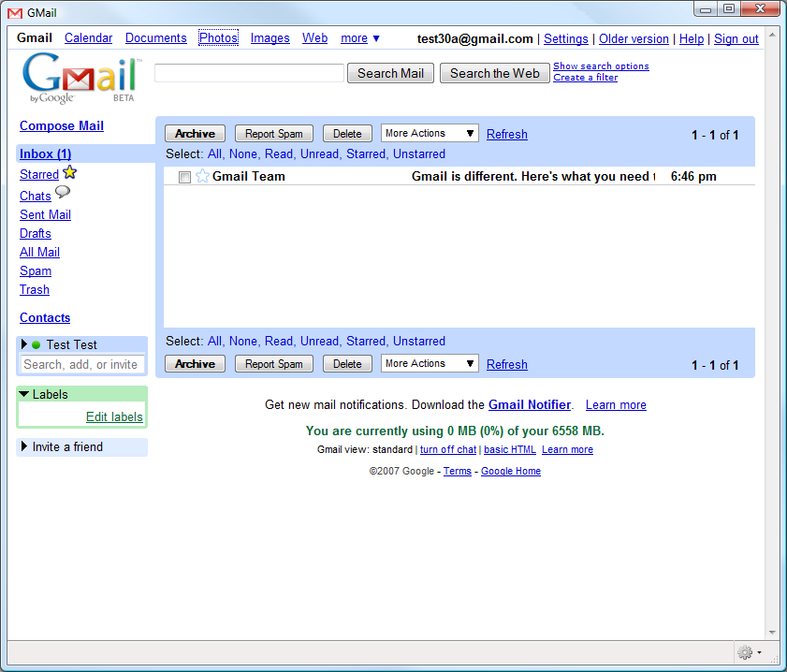Click the top Delete button

click(x=347, y=134)
